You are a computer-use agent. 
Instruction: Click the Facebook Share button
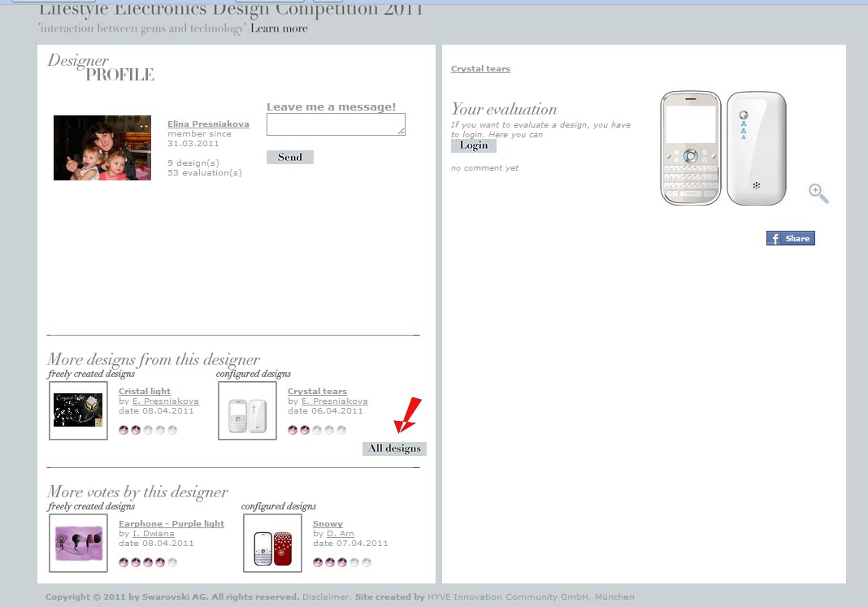click(791, 238)
